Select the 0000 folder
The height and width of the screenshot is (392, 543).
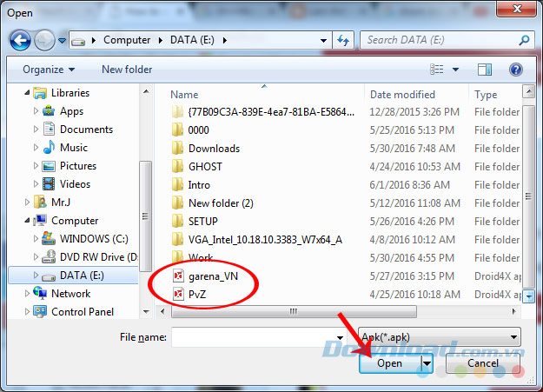tap(198, 130)
